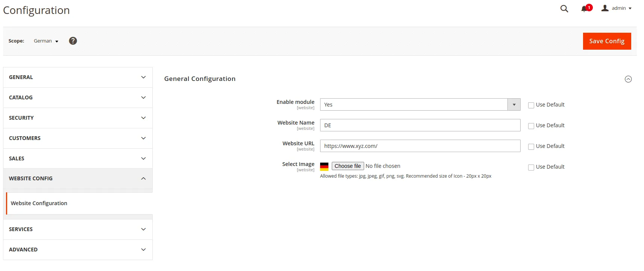Select the Website Configuration menu item
The image size is (644, 271).
coord(39,203)
